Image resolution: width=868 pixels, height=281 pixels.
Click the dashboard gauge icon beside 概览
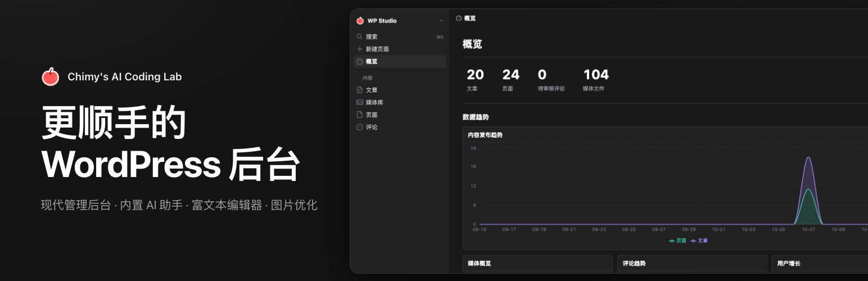coord(360,61)
